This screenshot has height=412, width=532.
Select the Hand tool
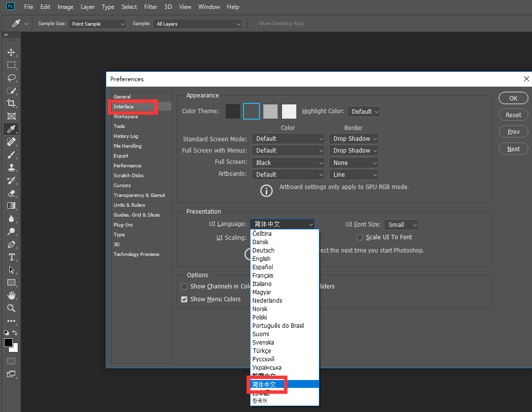click(x=11, y=295)
